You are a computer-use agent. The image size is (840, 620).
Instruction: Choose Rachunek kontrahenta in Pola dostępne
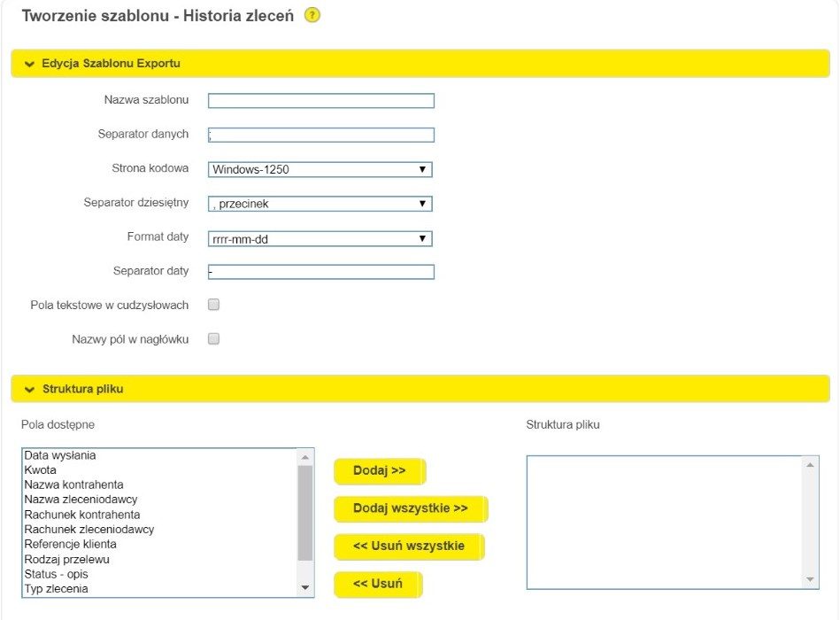click(x=82, y=515)
